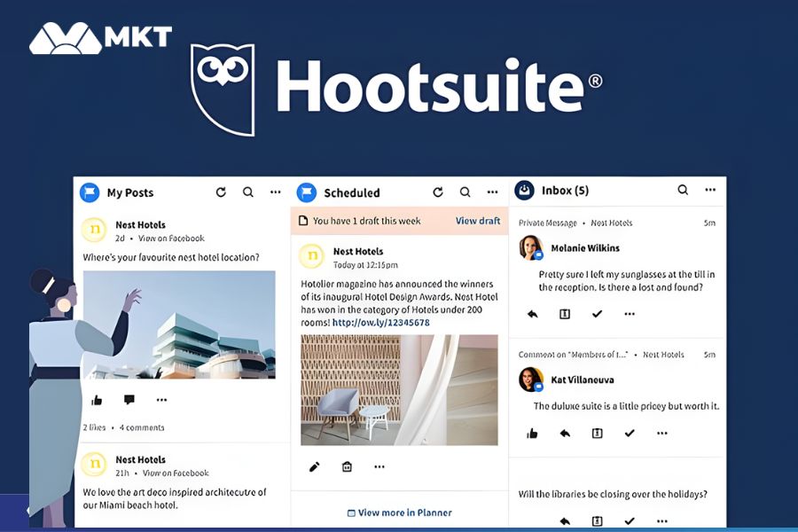Comment on the favourite nest hotel post
The image size is (798, 532).
tap(129, 400)
